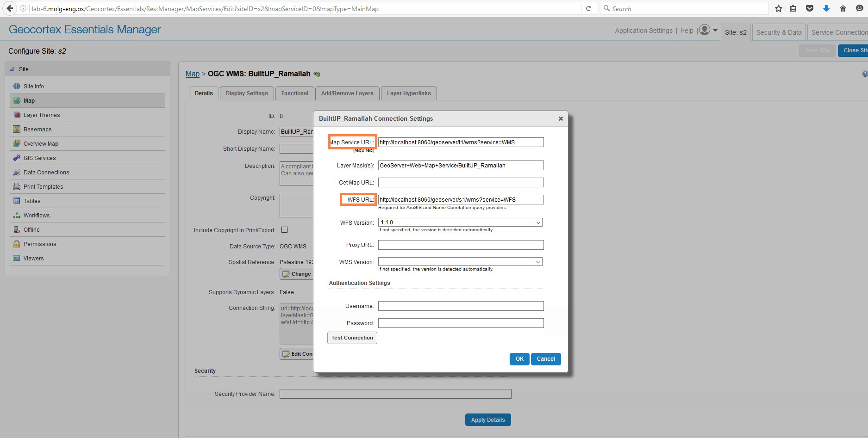Confirm the dialog with OK
Viewport: 868px width, 438px height.
click(519, 359)
